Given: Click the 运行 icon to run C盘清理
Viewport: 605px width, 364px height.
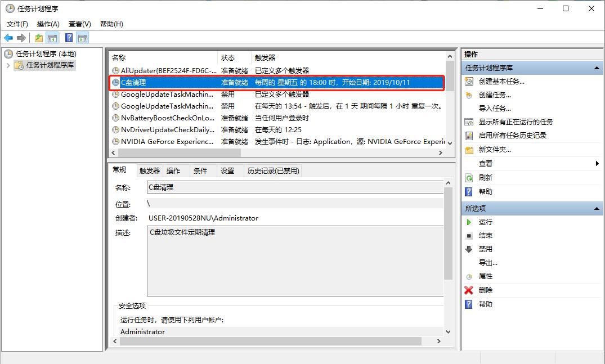Looking at the screenshot, I should point(469,222).
